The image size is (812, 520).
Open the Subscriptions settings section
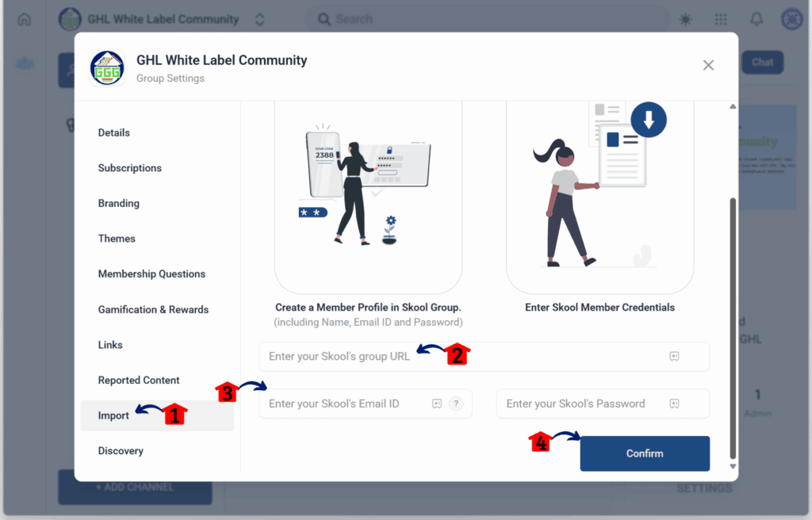click(x=129, y=168)
